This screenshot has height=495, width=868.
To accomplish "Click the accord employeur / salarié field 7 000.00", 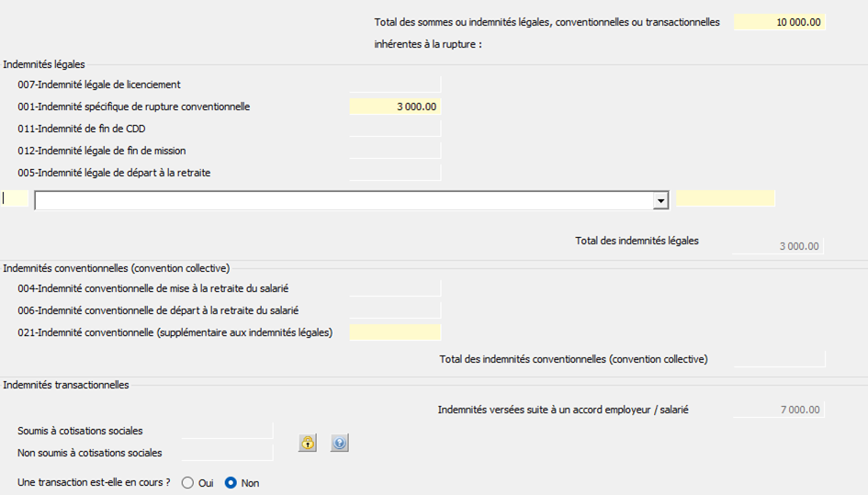I will pos(779,410).
